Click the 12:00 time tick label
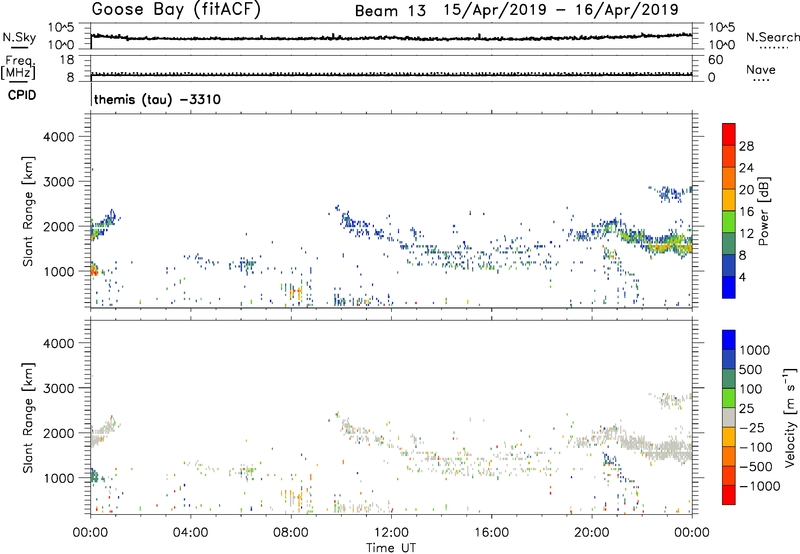Image resolution: width=800 pixels, height=554 pixels. click(391, 533)
